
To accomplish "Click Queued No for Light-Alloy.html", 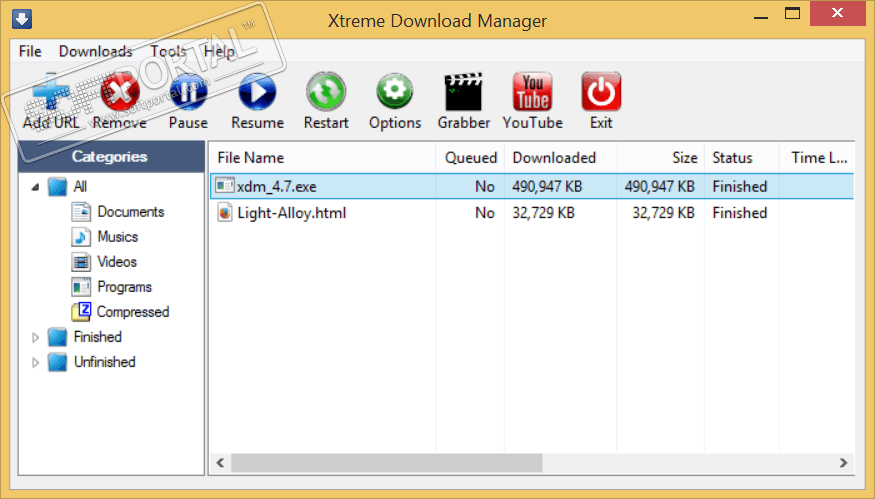I will tap(485, 213).
